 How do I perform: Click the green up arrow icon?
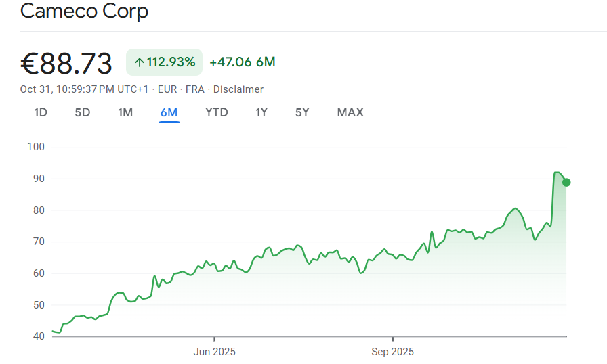(139, 63)
